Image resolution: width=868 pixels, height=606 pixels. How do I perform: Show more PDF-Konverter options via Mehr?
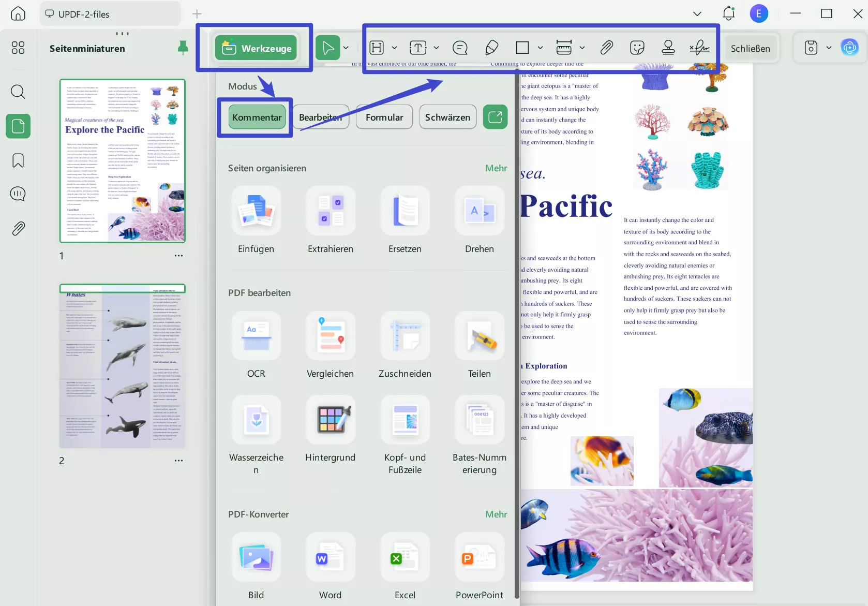click(x=496, y=514)
